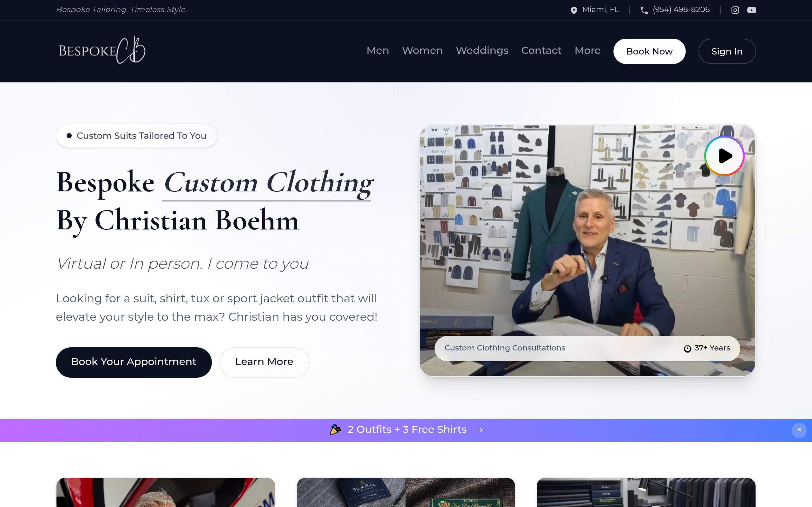This screenshot has height=507, width=812.
Task: Click the BespokeCB logo
Action: (x=102, y=50)
